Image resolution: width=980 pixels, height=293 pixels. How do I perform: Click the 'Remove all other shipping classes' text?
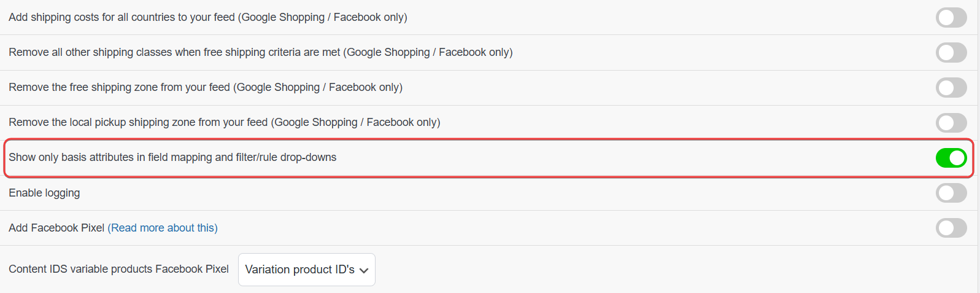(x=260, y=52)
